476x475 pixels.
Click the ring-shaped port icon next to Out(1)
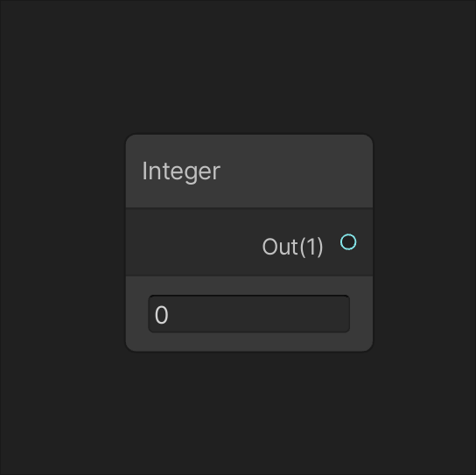pos(348,242)
